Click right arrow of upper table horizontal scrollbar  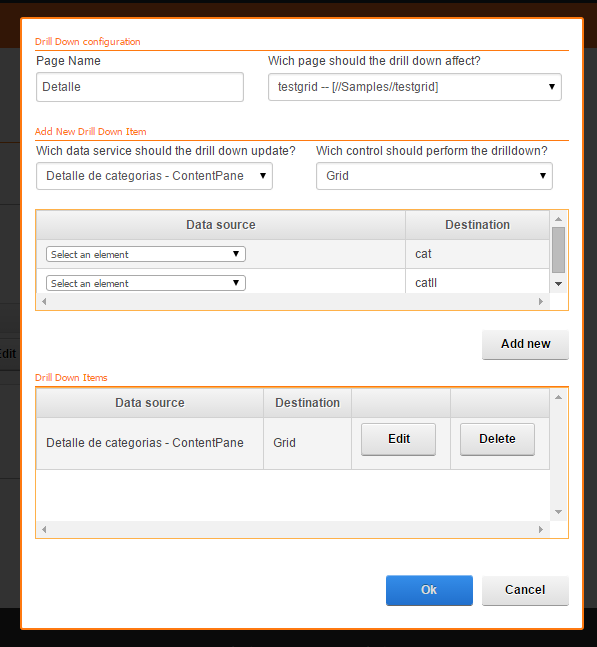click(x=541, y=302)
